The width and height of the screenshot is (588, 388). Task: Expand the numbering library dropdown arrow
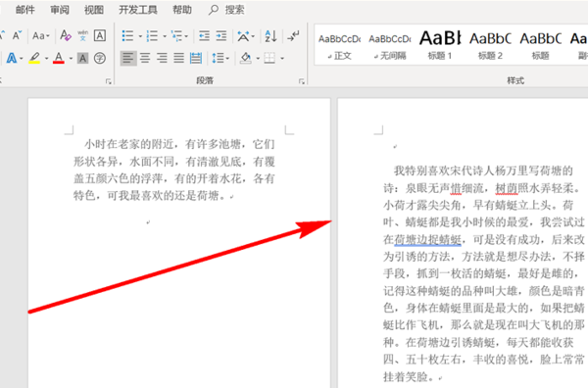coord(165,36)
